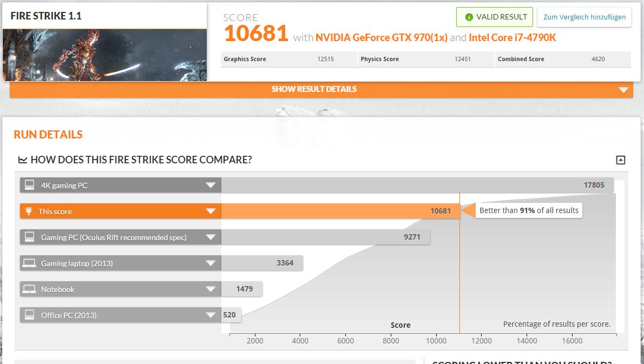The width and height of the screenshot is (644, 364).
Task: Click the Fire Strike benchmark thumbnail image
Action: point(105,55)
